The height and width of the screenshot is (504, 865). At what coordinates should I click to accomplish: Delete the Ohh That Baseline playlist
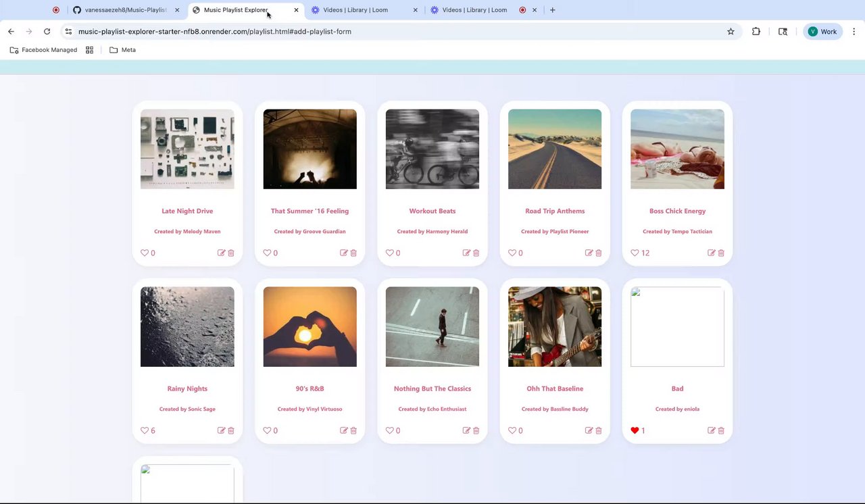pyautogui.click(x=599, y=430)
